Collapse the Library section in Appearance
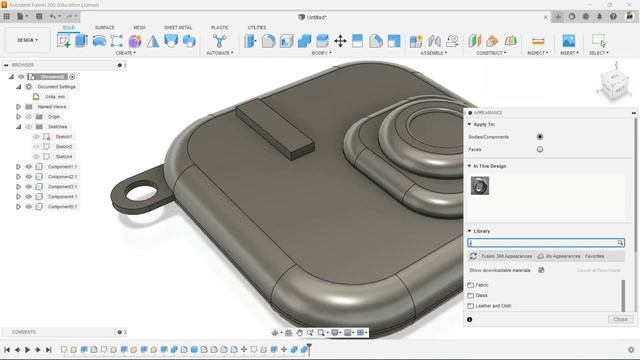 click(x=469, y=231)
